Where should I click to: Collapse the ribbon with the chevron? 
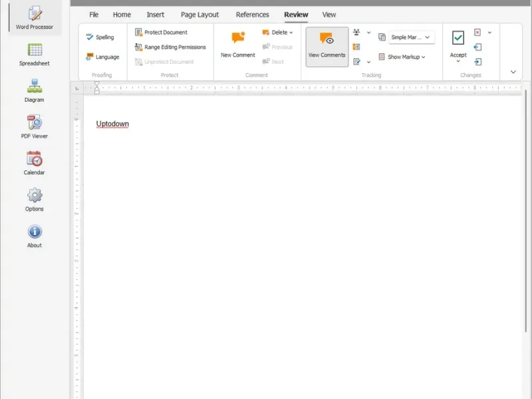click(513, 72)
